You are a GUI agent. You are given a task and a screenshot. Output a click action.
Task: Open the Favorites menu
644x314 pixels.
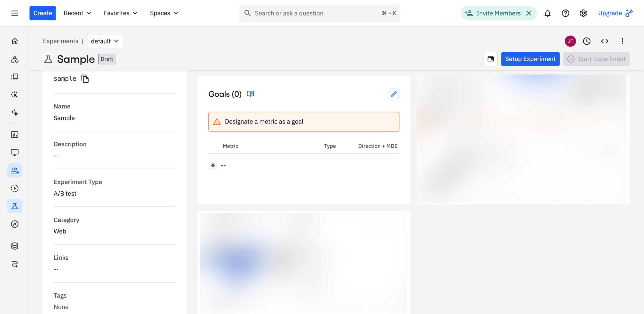[x=120, y=13]
